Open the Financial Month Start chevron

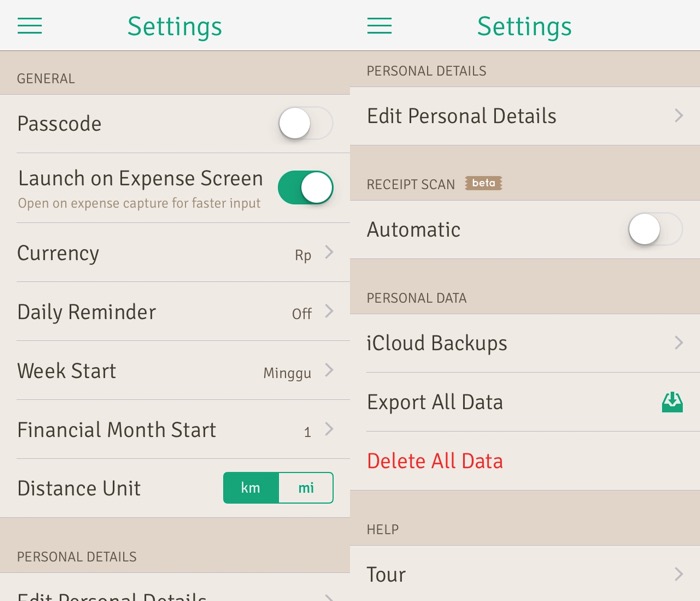click(329, 430)
